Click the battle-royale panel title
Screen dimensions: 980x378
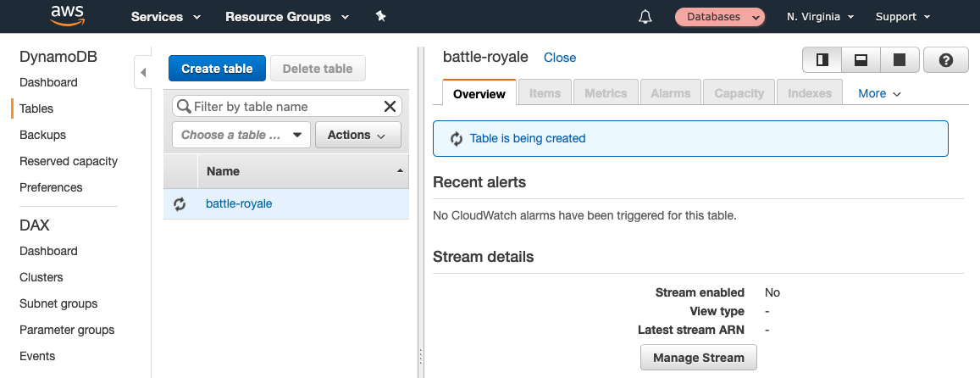pyautogui.click(x=485, y=57)
